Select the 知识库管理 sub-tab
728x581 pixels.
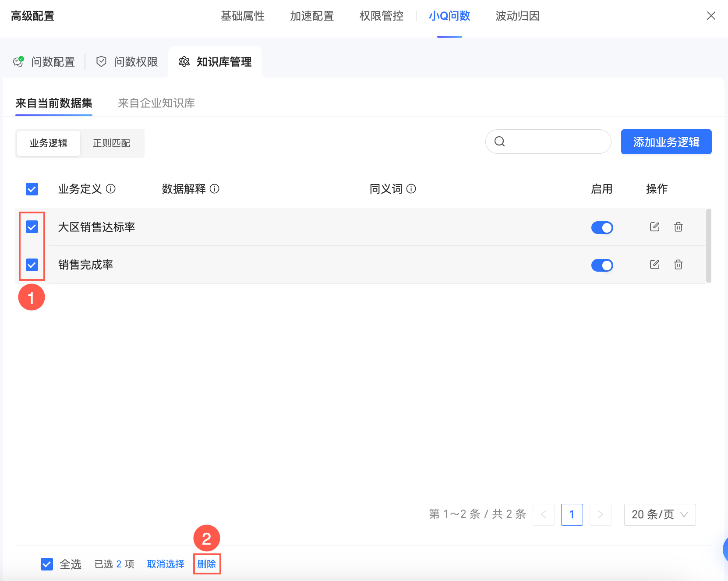tap(215, 62)
